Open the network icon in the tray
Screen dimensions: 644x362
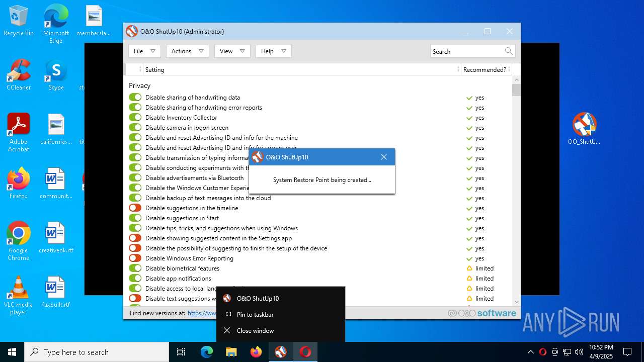(567, 352)
